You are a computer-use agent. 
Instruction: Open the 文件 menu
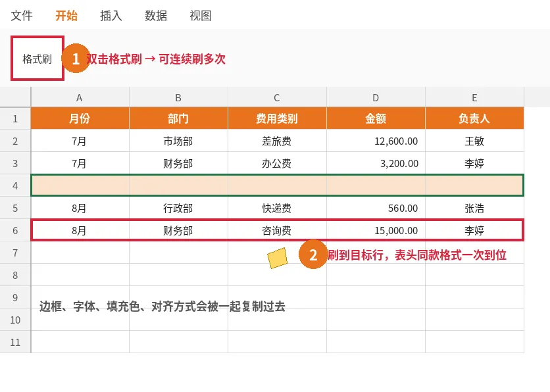click(x=22, y=15)
